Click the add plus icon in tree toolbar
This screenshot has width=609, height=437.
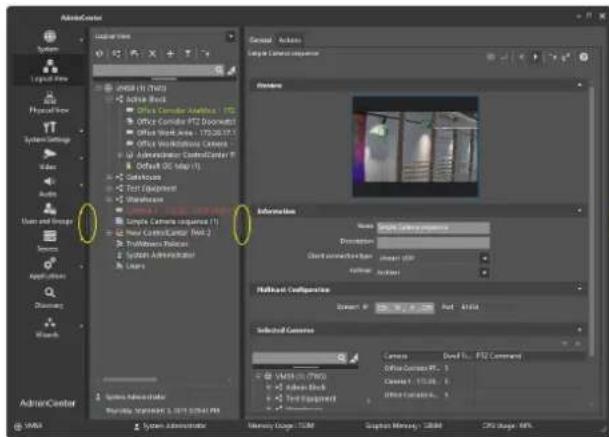[x=170, y=54]
